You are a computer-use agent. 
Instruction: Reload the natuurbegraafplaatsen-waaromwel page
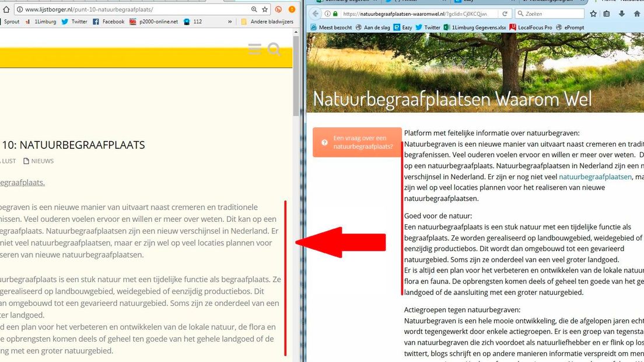coord(505,13)
